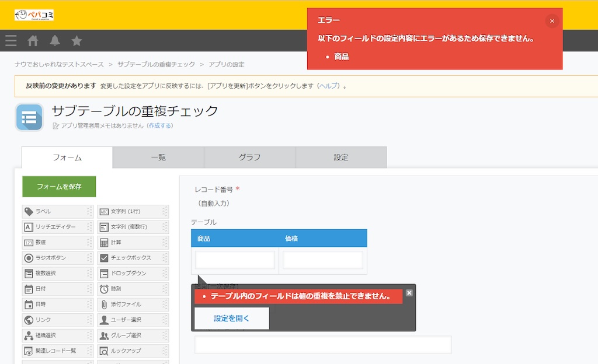Click 商品 in the error notification list
The image size is (598, 364).
(341, 57)
